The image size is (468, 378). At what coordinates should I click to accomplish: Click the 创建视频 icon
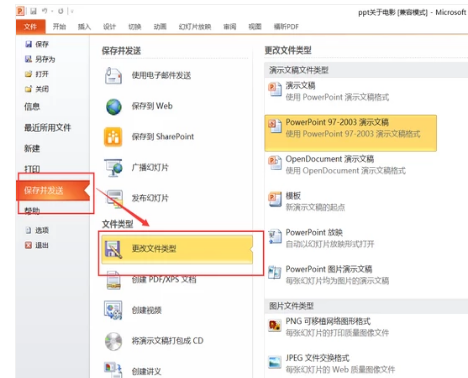(x=113, y=310)
